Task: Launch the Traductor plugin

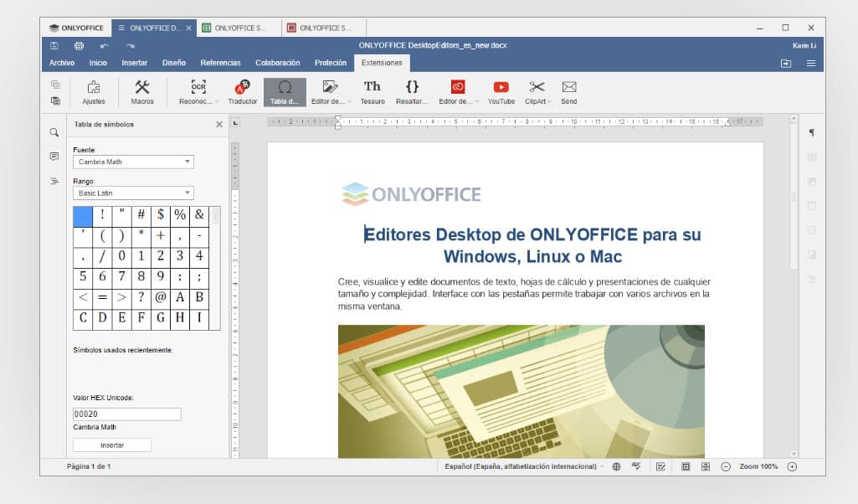Action: pyautogui.click(x=243, y=91)
